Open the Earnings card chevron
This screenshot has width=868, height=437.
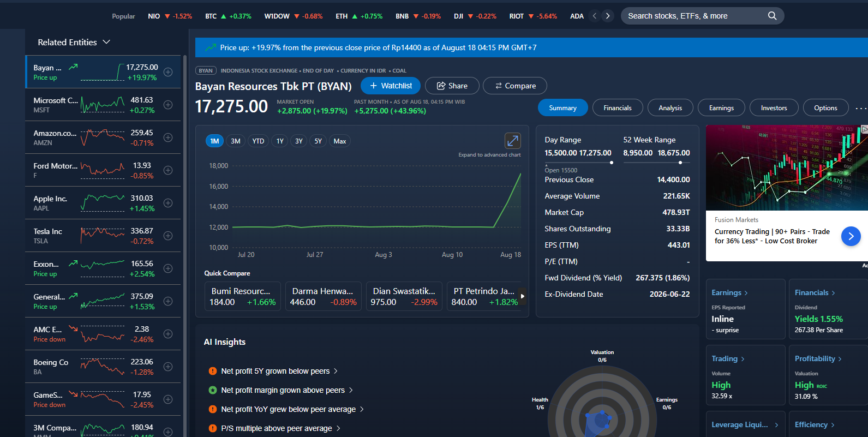(x=746, y=293)
